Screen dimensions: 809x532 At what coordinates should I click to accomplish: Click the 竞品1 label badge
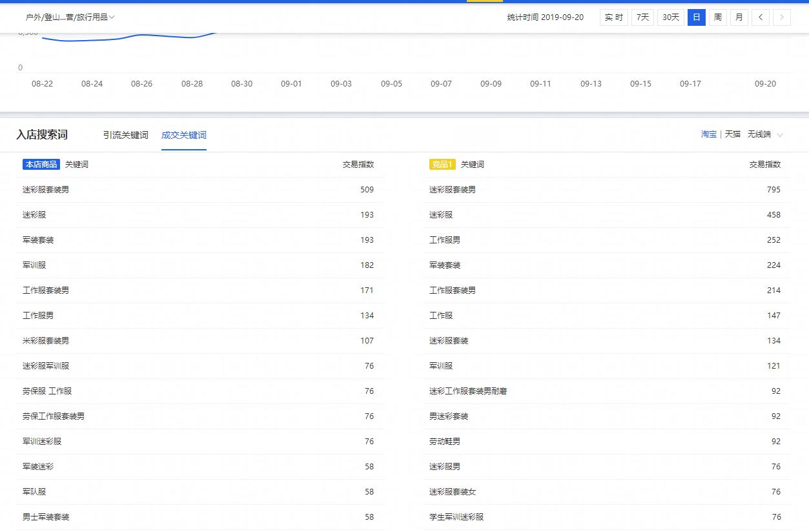[442, 165]
